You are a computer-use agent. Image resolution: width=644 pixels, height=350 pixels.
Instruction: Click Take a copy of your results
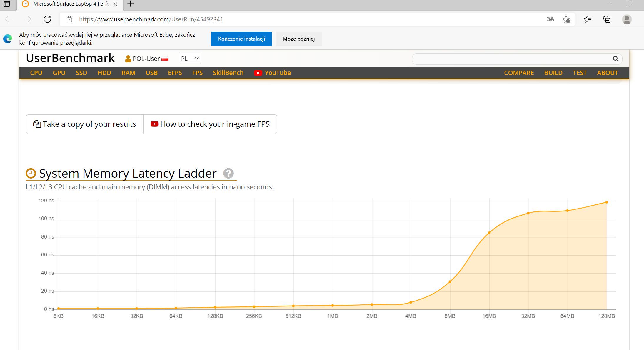pyautogui.click(x=85, y=124)
